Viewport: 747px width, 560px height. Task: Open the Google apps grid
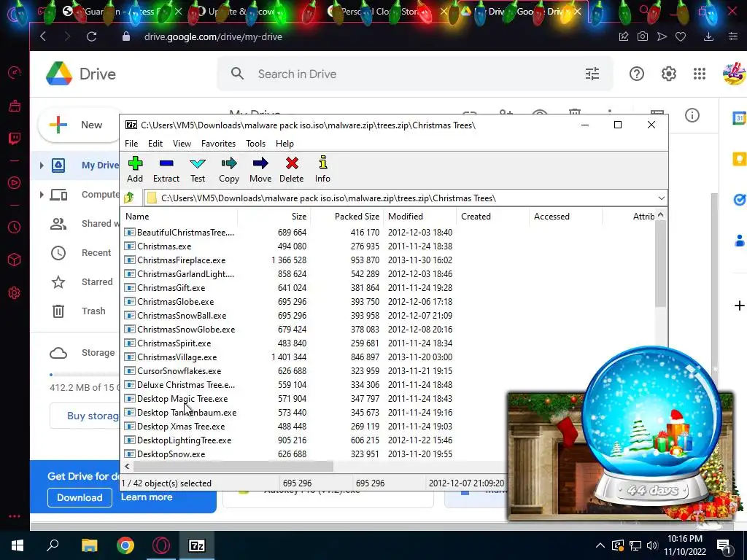tap(700, 74)
